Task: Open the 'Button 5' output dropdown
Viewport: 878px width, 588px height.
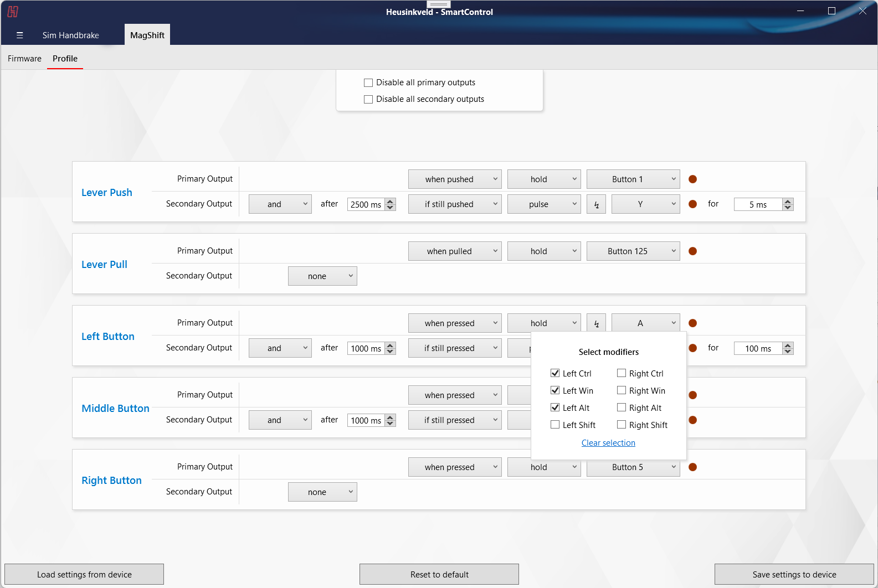Action: click(633, 467)
